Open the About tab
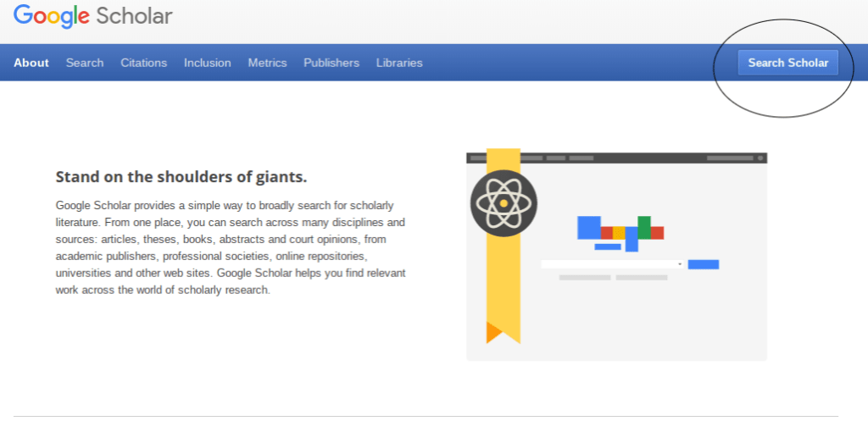Viewport: 868px width, 432px height. click(31, 63)
